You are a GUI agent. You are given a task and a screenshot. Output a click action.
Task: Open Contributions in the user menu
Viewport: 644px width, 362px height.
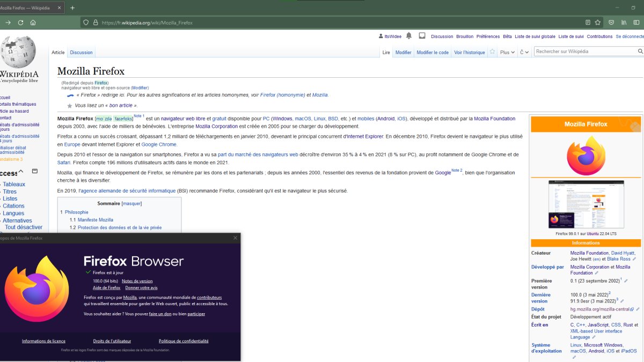click(599, 36)
